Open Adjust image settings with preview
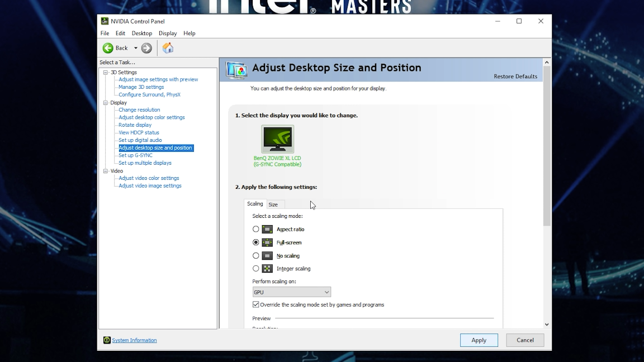 click(x=158, y=80)
